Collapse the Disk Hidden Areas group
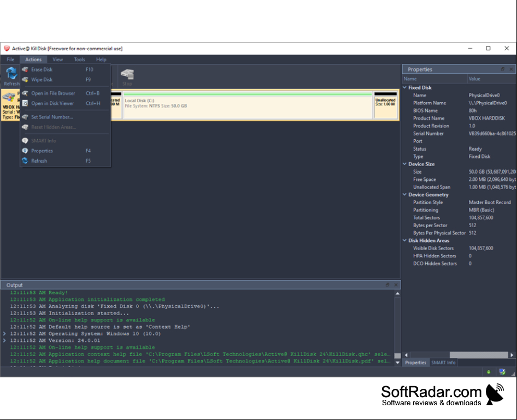 click(x=404, y=240)
